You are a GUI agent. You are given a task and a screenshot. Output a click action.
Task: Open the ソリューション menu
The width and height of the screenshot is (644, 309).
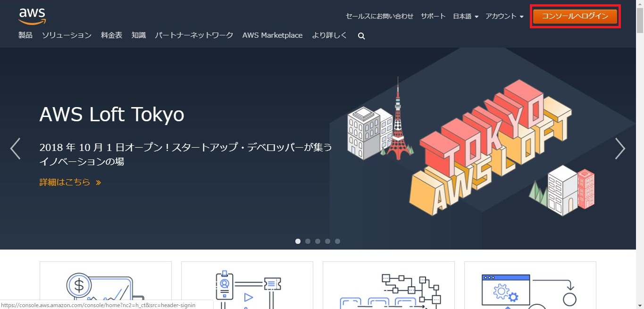(67, 35)
